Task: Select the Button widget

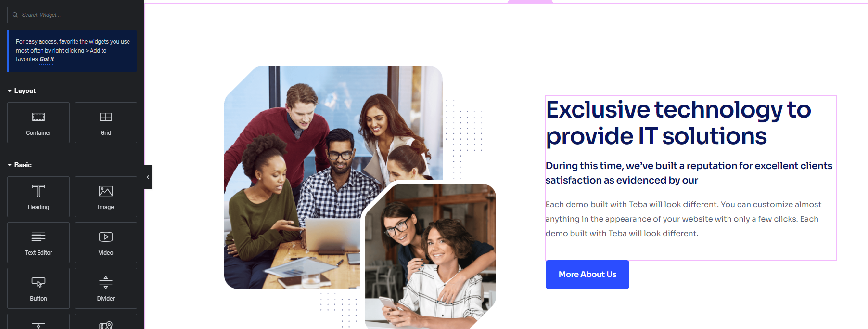Action: pyautogui.click(x=38, y=288)
